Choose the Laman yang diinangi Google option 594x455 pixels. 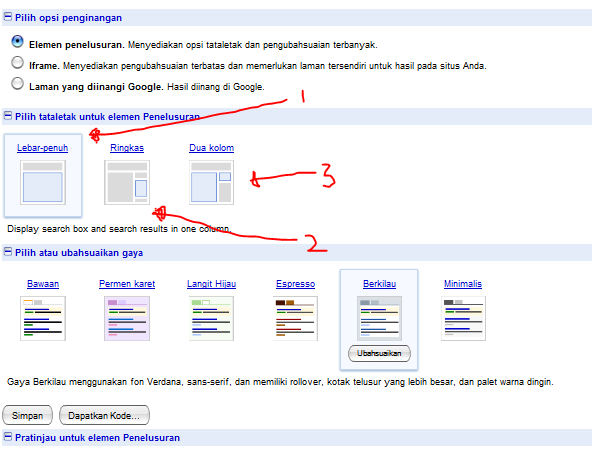[17, 83]
